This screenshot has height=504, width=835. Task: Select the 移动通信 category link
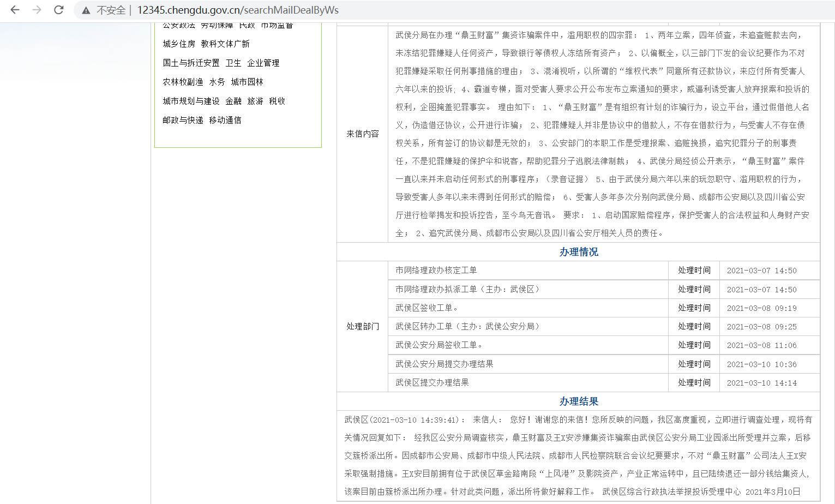(225, 120)
